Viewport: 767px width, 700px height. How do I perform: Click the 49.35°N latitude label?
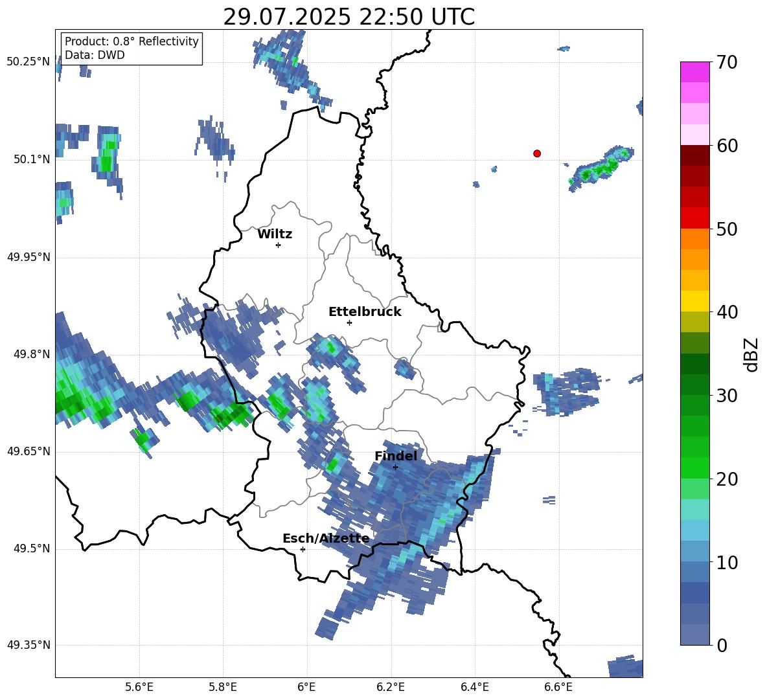29,645
